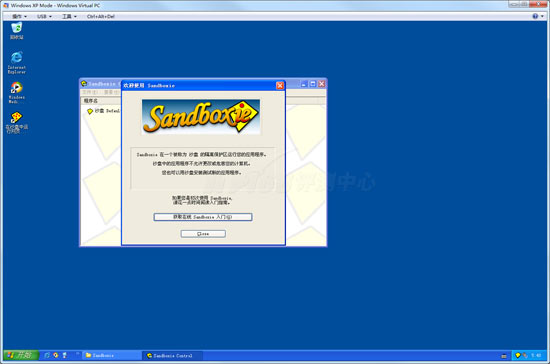Send Ctrl+Alt+Del to the virtual machine
This screenshot has width=550, height=364.
[101, 16]
